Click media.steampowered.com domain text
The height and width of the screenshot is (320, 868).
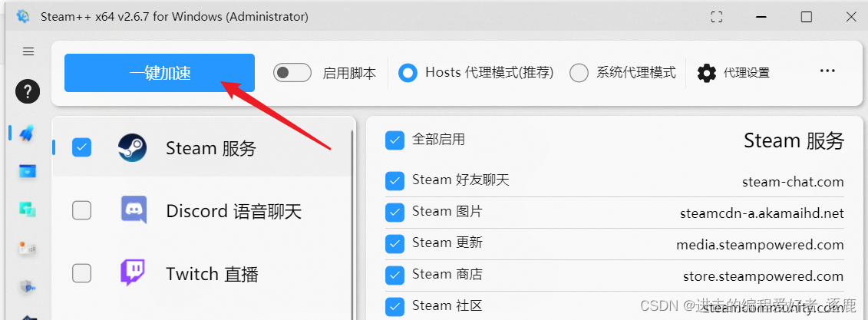(x=760, y=244)
